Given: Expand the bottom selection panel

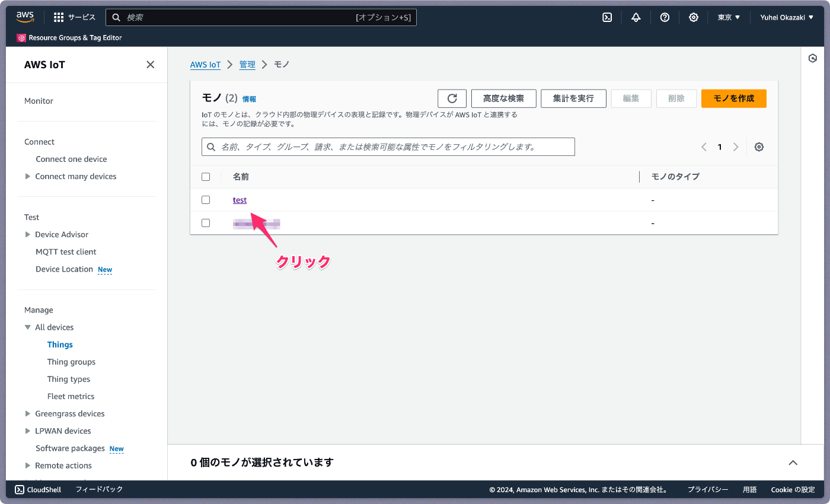Looking at the screenshot, I should pyautogui.click(x=793, y=462).
